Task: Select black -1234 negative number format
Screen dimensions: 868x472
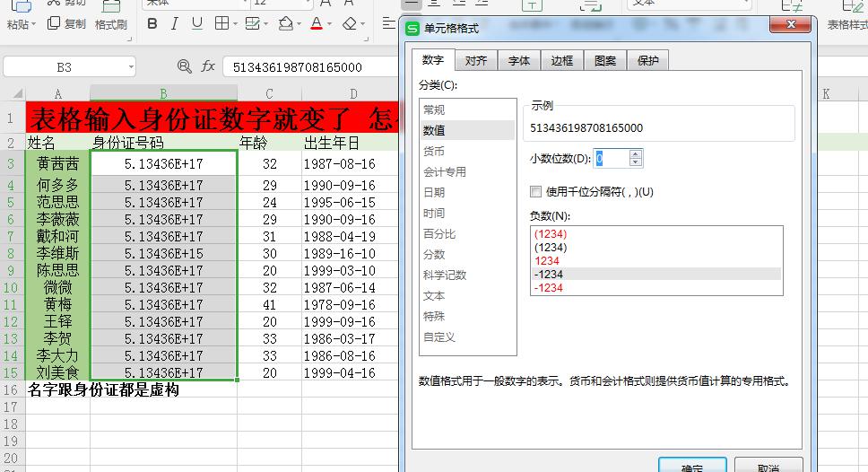Action: [656, 275]
